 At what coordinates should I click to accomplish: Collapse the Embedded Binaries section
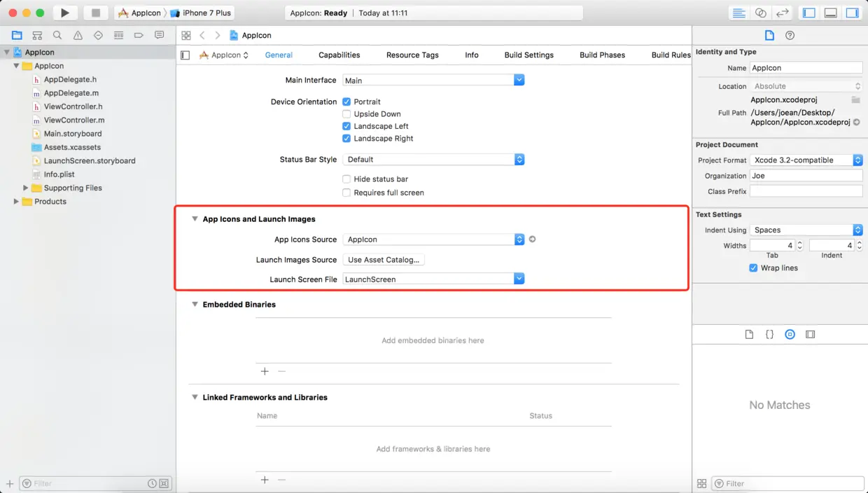coord(195,305)
